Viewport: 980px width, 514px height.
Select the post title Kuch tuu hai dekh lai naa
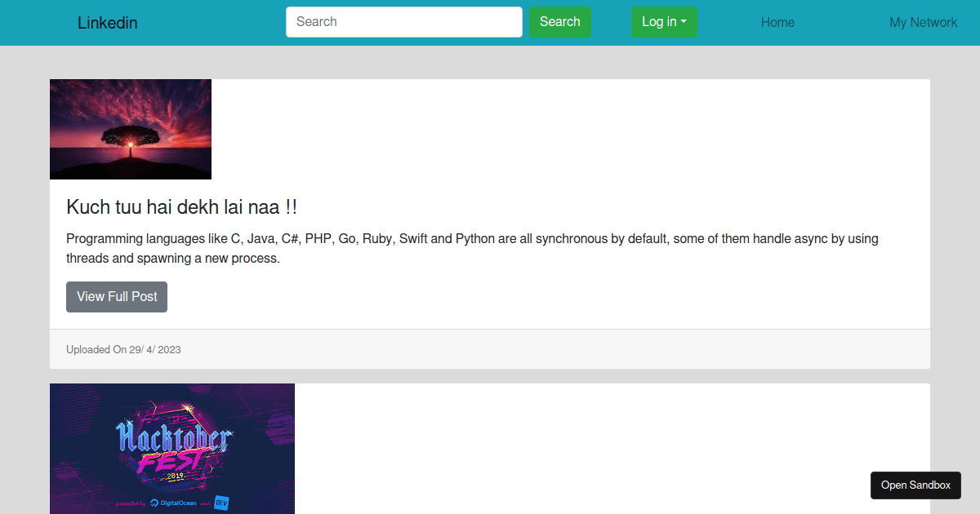coord(181,206)
